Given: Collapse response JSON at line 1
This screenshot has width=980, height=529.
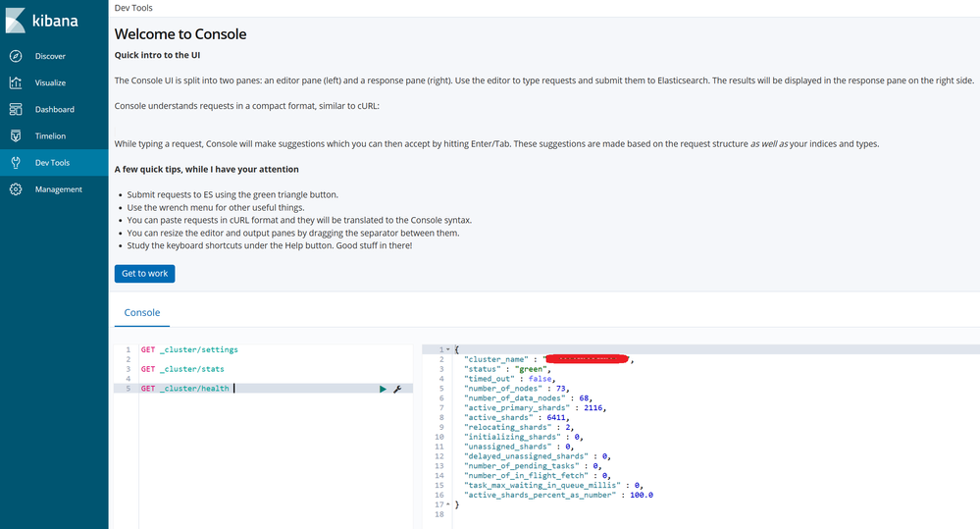Looking at the screenshot, I should point(448,349).
